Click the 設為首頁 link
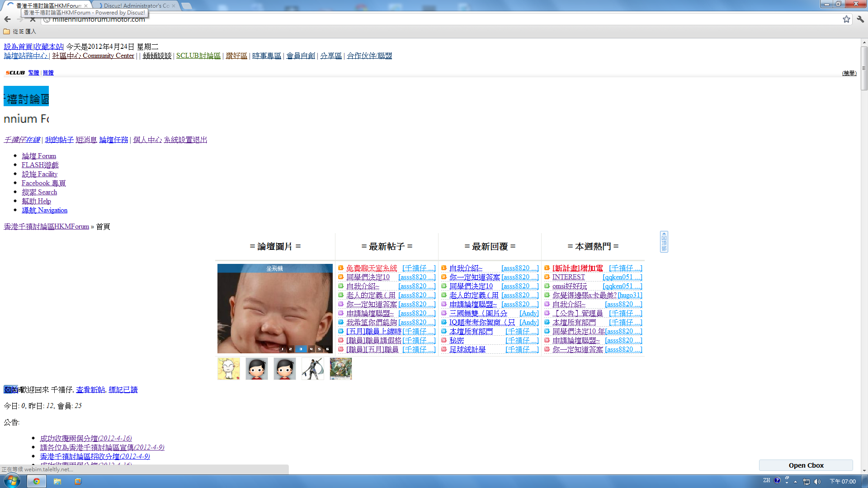This screenshot has width=868, height=488. coord(18,47)
